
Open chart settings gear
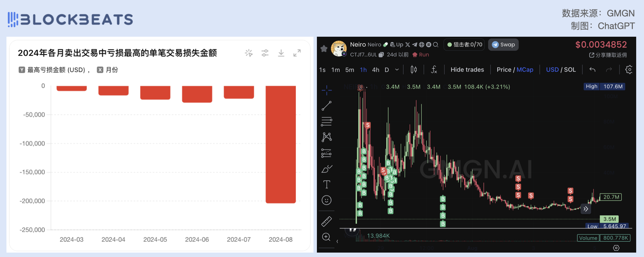click(629, 70)
